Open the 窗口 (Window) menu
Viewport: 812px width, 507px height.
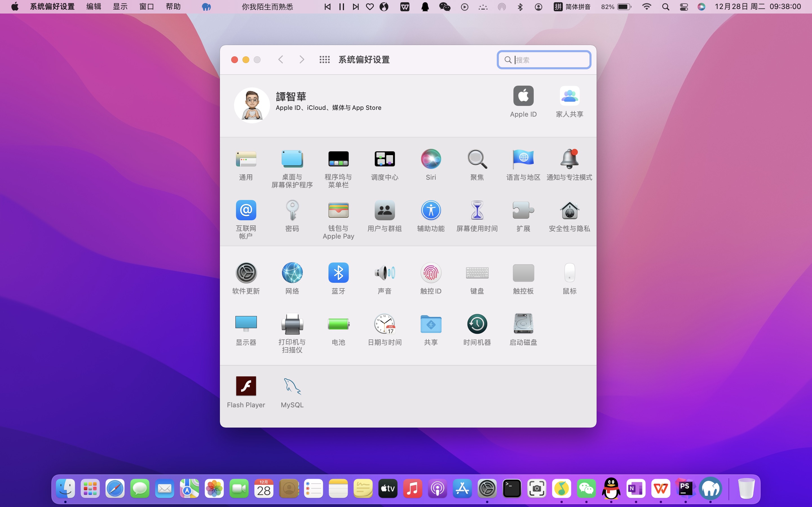[147, 7]
